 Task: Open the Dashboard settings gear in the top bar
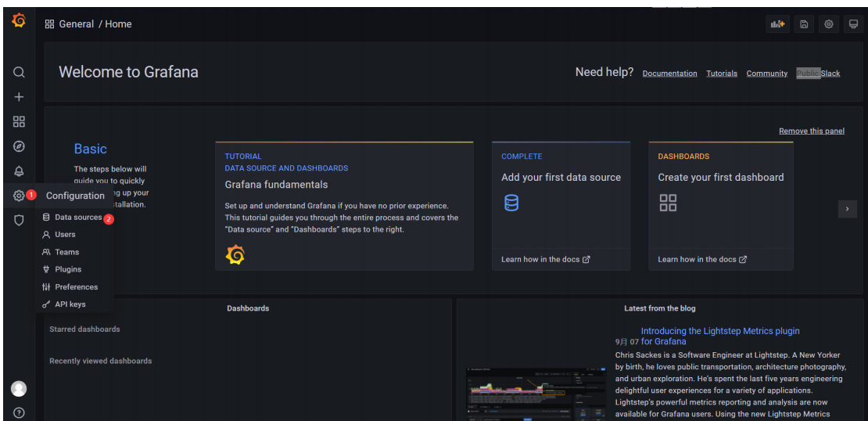point(829,24)
